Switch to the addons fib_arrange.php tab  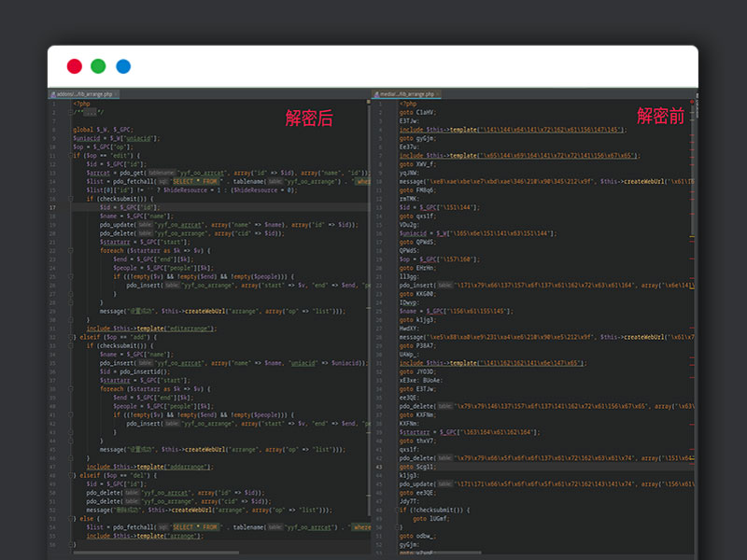pos(83,94)
